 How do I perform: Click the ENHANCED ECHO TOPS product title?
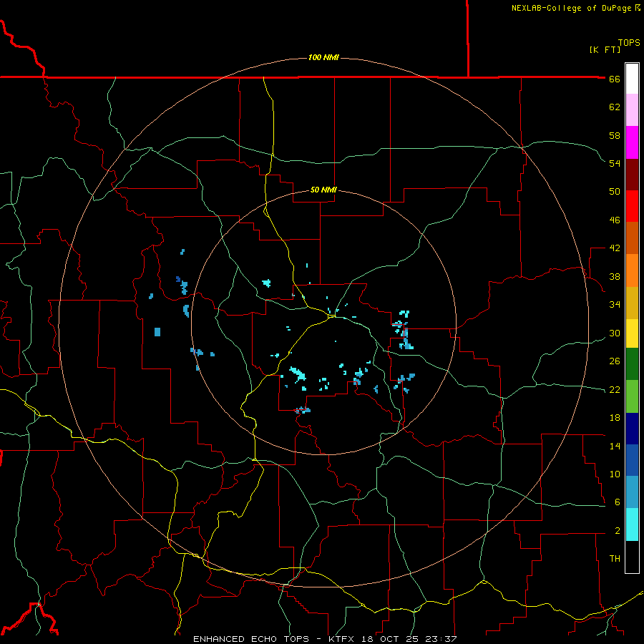click(x=251, y=639)
